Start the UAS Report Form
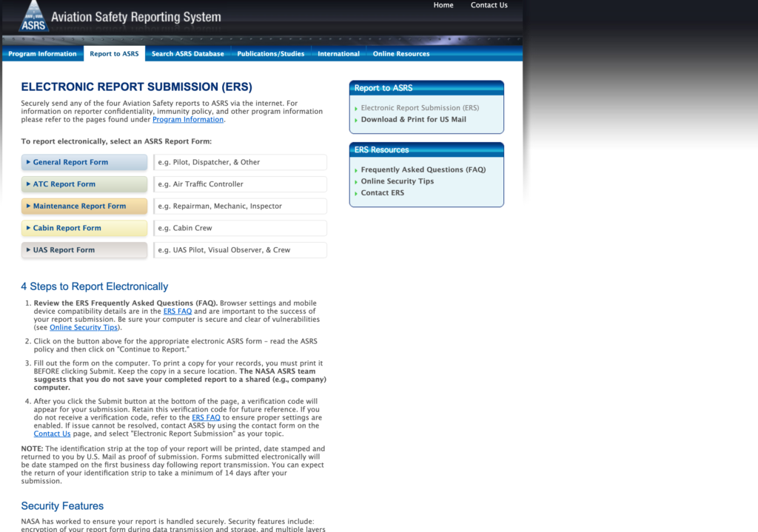Viewport: 758px width, 532px height. [x=84, y=250]
